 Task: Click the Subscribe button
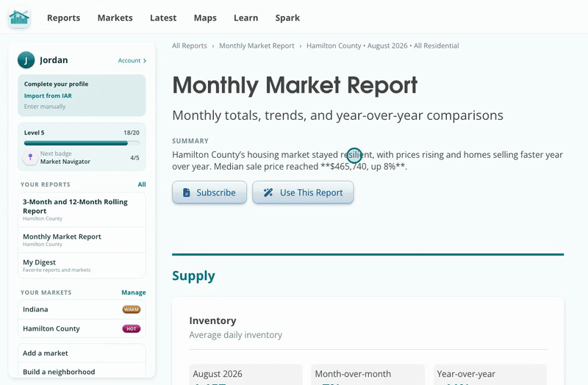pos(209,192)
